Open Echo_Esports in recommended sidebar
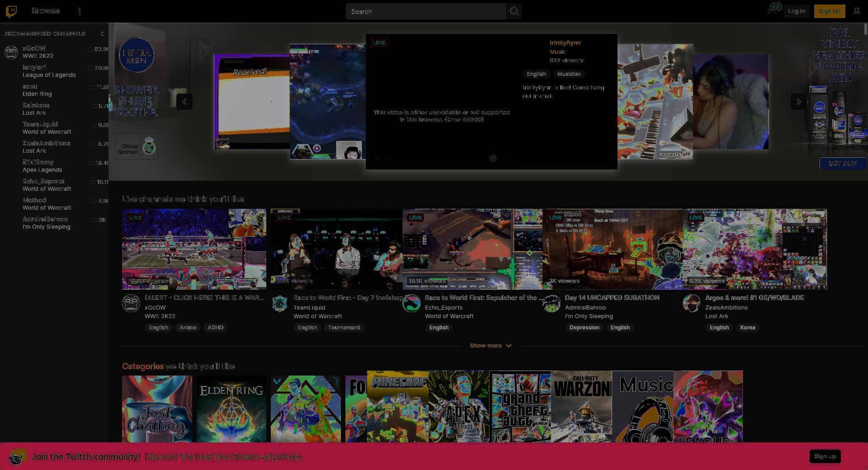This screenshot has height=470, width=868. pyautogui.click(x=54, y=185)
